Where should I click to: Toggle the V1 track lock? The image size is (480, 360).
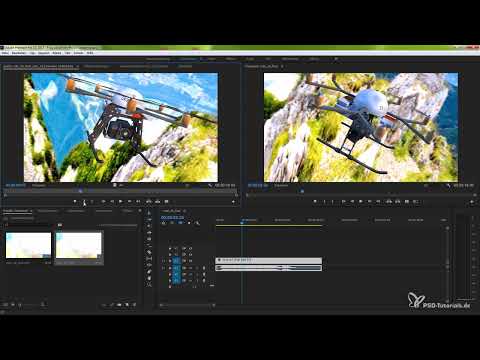pos(170,261)
